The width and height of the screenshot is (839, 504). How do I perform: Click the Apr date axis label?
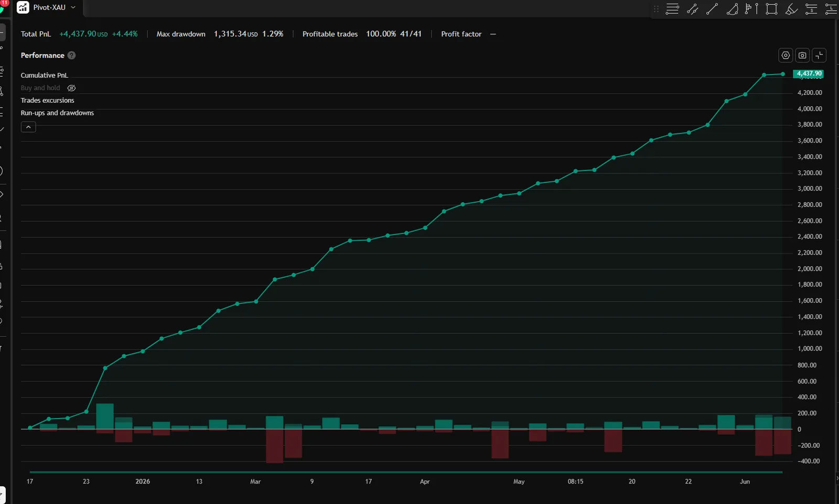425,481
